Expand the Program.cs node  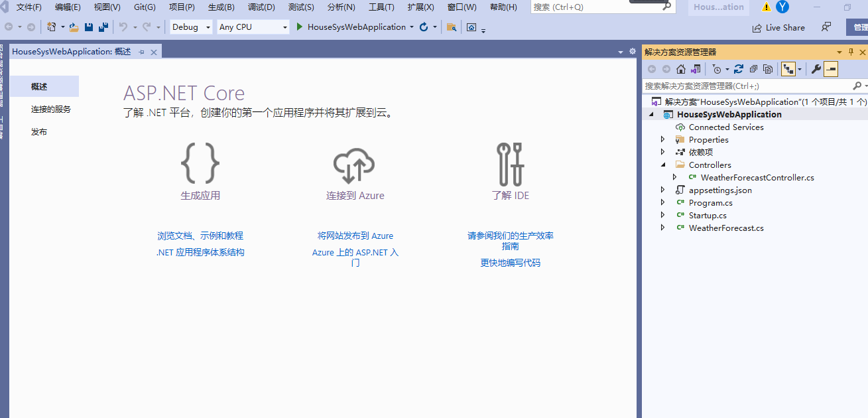coord(662,202)
